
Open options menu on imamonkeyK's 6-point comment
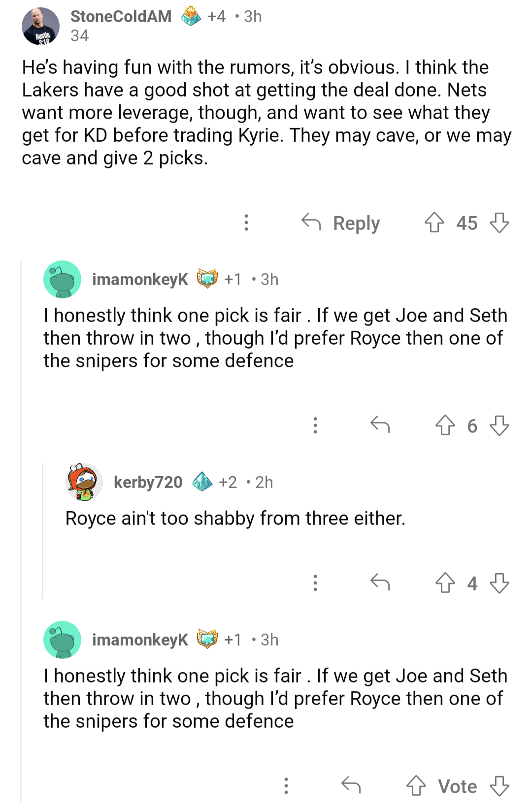(315, 425)
